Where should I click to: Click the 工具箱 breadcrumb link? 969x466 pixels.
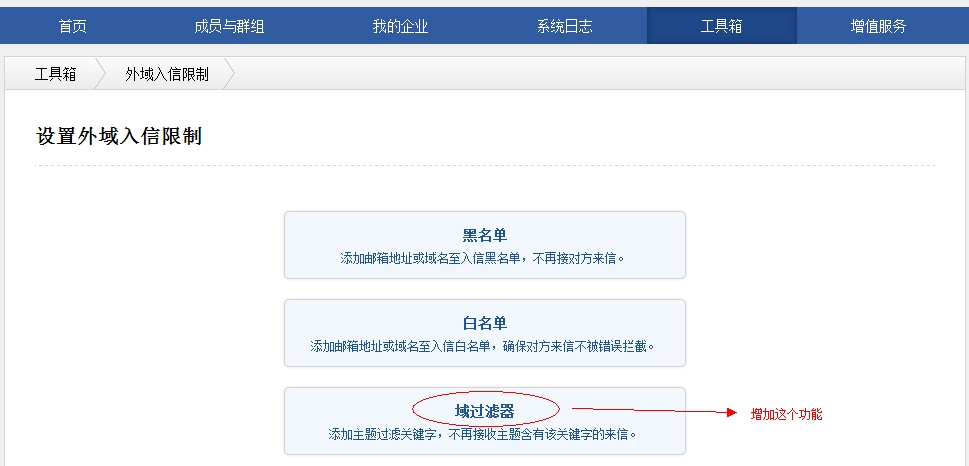click(55, 74)
